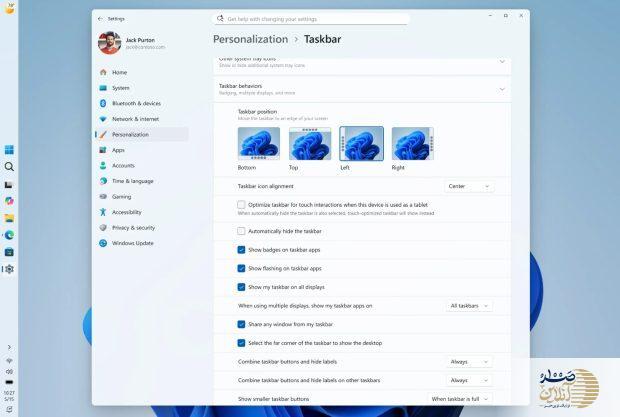Image resolution: width=620 pixels, height=417 pixels.
Task: Launch Microsoft Edge from the taskbar
Action: pos(9,235)
